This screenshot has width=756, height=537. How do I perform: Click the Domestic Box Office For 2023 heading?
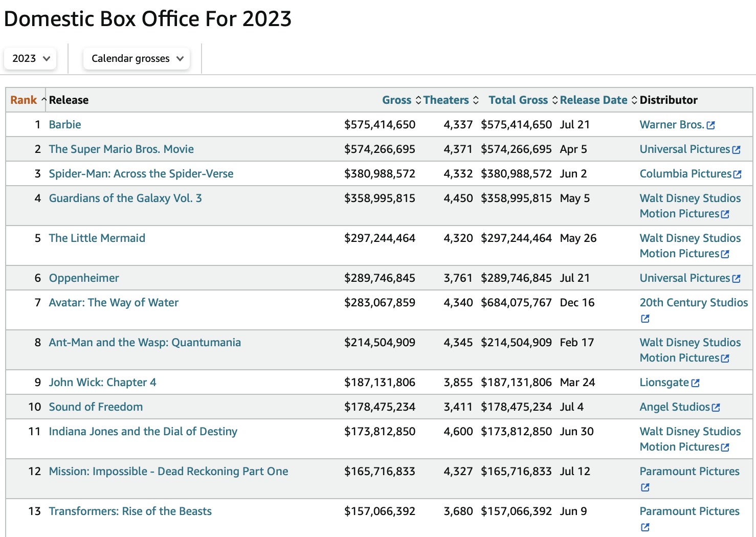tap(148, 19)
